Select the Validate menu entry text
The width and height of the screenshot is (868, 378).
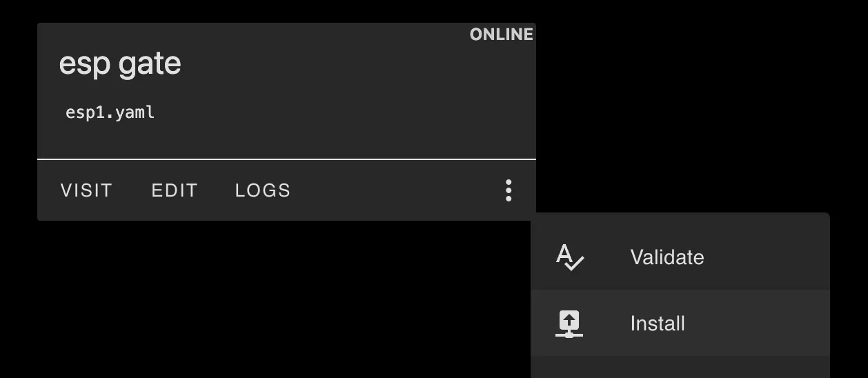pos(667,257)
